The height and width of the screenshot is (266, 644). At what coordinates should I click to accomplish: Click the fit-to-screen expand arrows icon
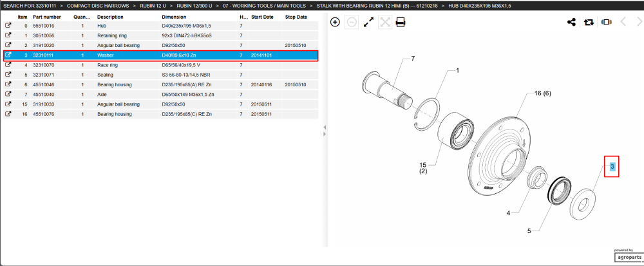(368, 22)
